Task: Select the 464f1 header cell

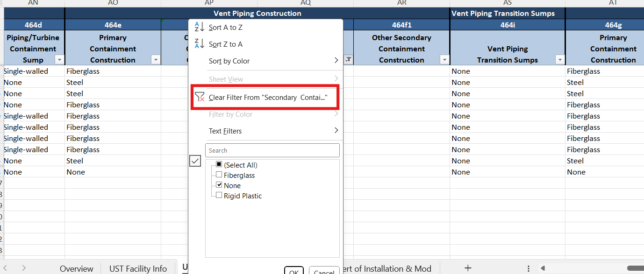Action: coord(401,25)
